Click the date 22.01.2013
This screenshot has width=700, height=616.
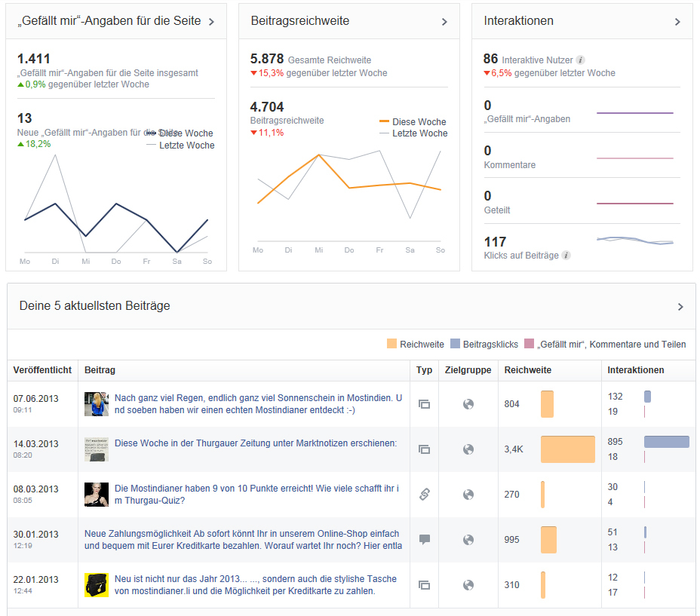tap(35, 579)
